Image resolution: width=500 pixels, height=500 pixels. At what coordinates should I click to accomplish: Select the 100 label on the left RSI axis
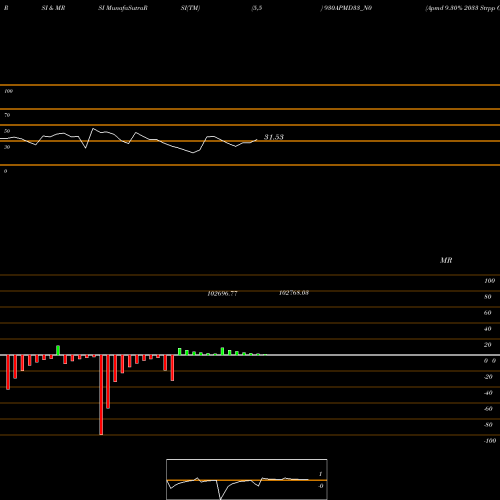[x=8, y=91]
